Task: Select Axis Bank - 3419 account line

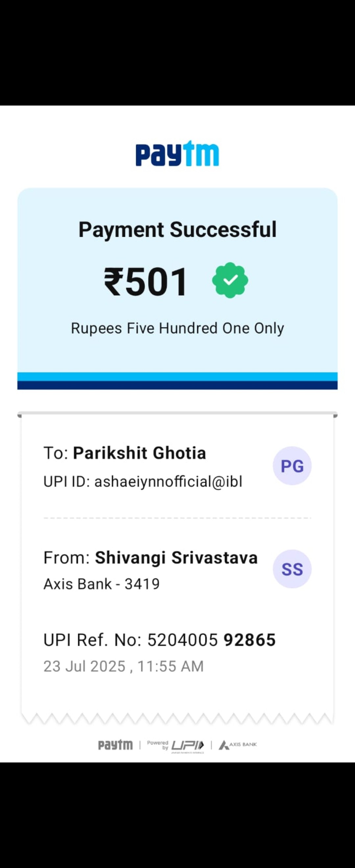Action: click(102, 584)
